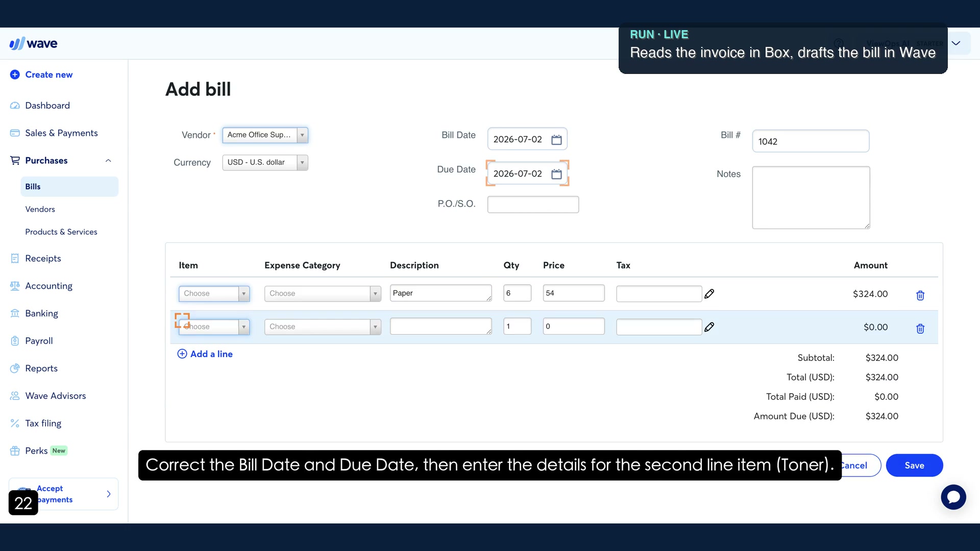
Task: Click the Price field with value 0
Action: (574, 327)
